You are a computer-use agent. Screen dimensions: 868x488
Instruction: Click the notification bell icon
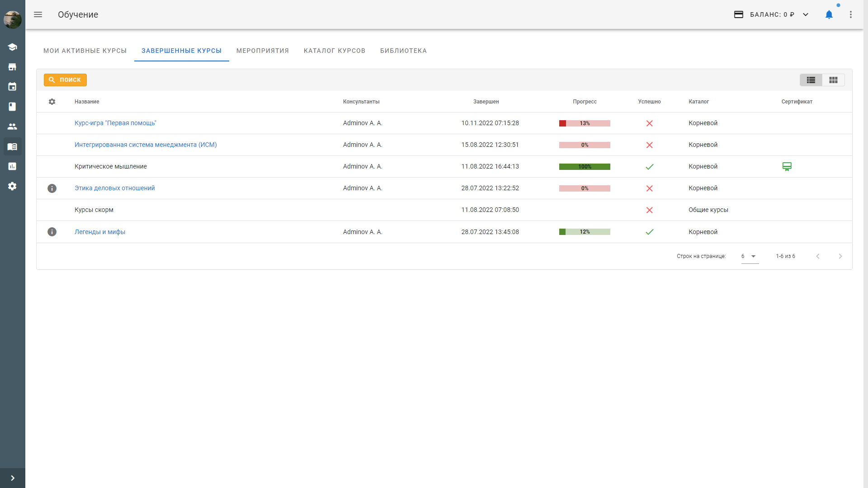pyautogui.click(x=829, y=14)
